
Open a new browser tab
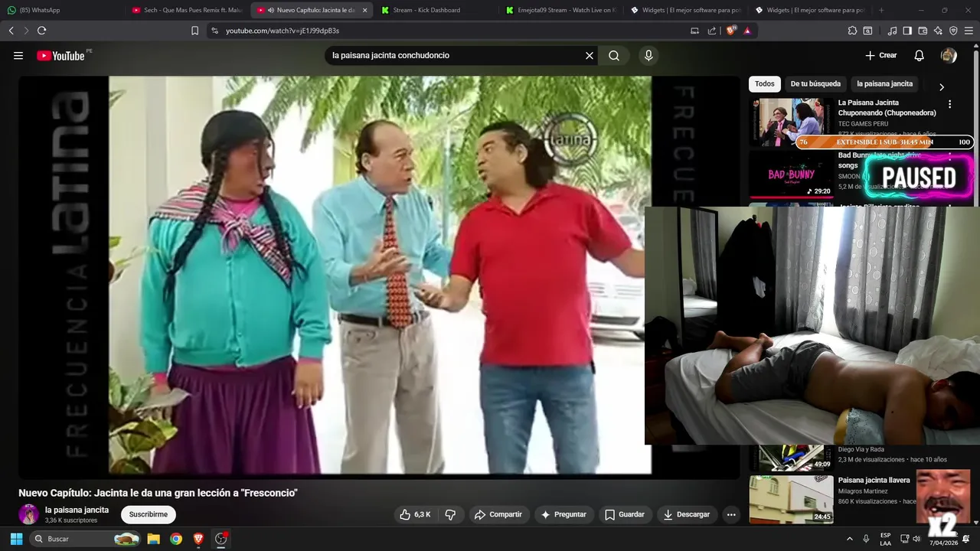pyautogui.click(x=881, y=10)
